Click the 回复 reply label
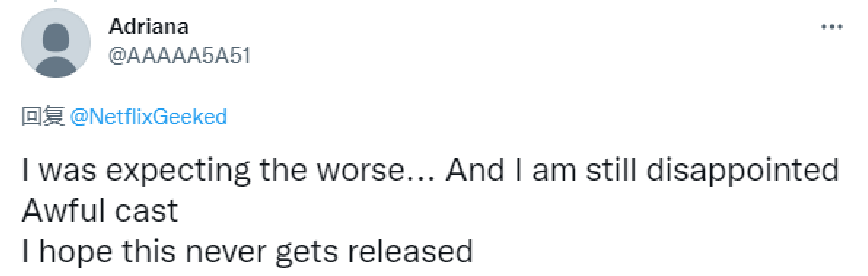Viewport: 868px width, 276px height. pos(43,116)
